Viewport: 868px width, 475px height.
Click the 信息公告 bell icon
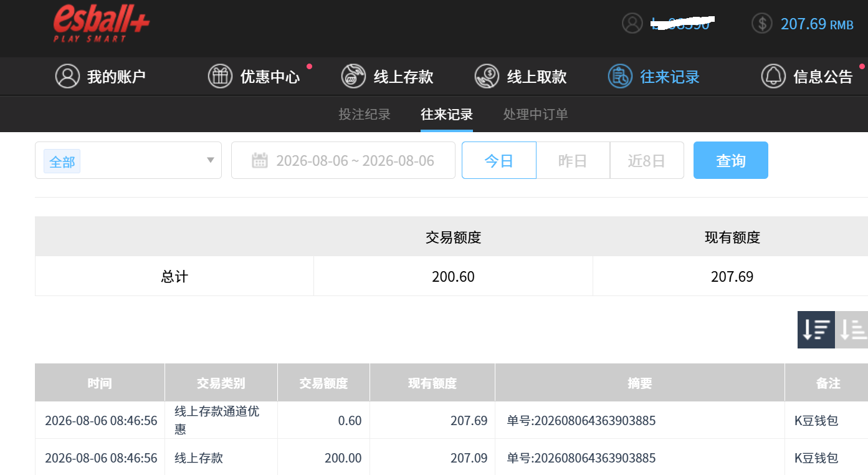773,76
